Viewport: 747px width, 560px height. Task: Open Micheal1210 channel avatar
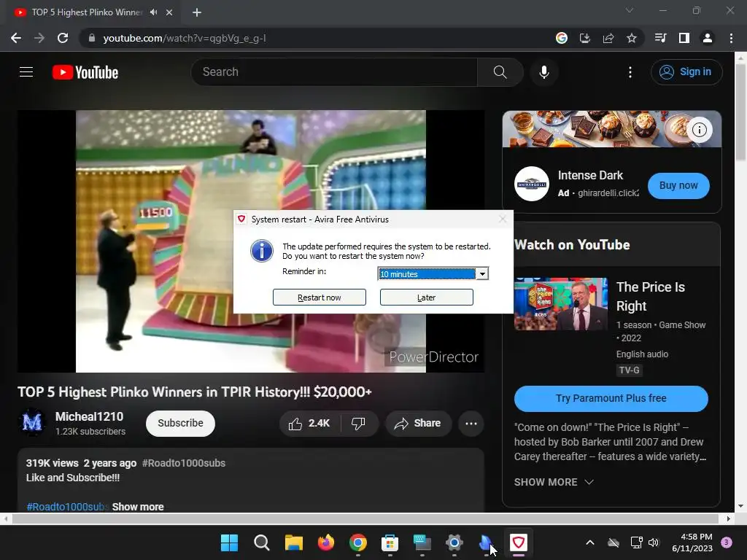(x=32, y=422)
